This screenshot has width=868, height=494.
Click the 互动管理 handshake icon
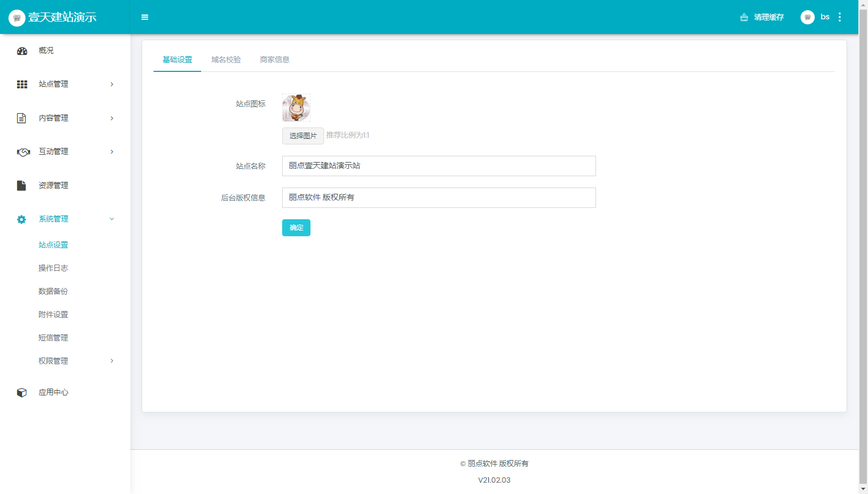[23, 152]
